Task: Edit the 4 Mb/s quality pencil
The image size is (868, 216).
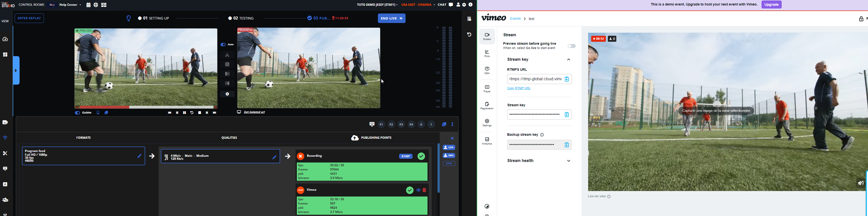Action: point(274,157)
